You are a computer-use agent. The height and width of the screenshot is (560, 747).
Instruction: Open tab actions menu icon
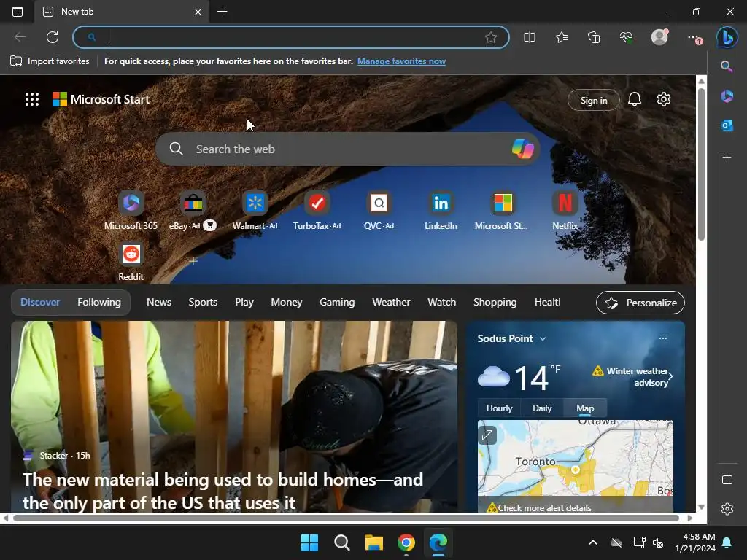pos(18,12)
